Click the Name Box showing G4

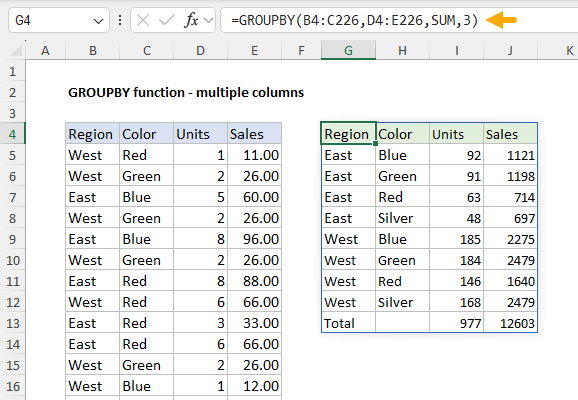coord(59,20)
